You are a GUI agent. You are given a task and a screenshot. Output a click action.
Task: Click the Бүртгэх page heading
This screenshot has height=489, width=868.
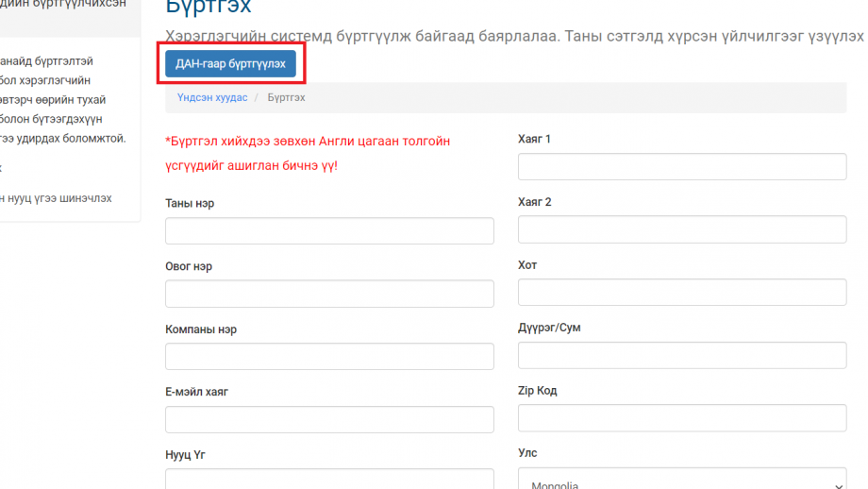pos(209,8)
